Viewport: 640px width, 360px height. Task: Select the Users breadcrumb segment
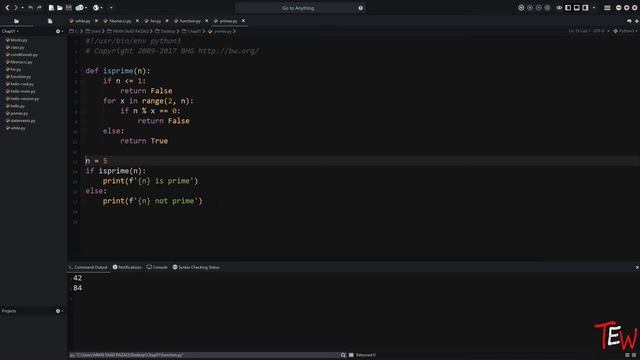click(x=93, y=31)
